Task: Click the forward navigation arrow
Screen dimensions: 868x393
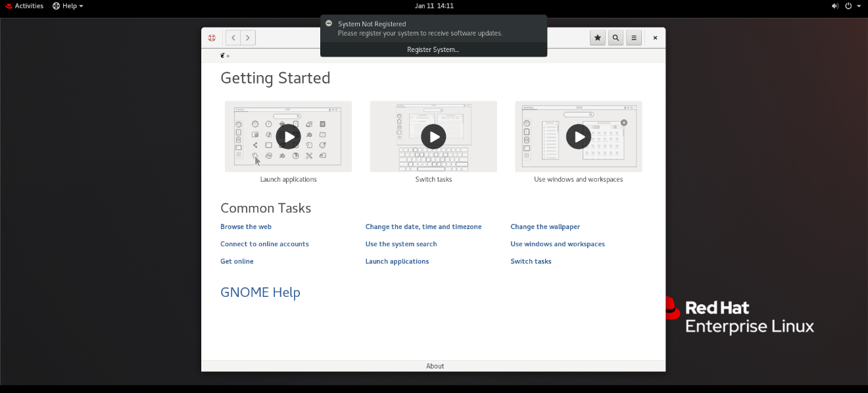Action: pyautogui.click(x=248, y=38)
